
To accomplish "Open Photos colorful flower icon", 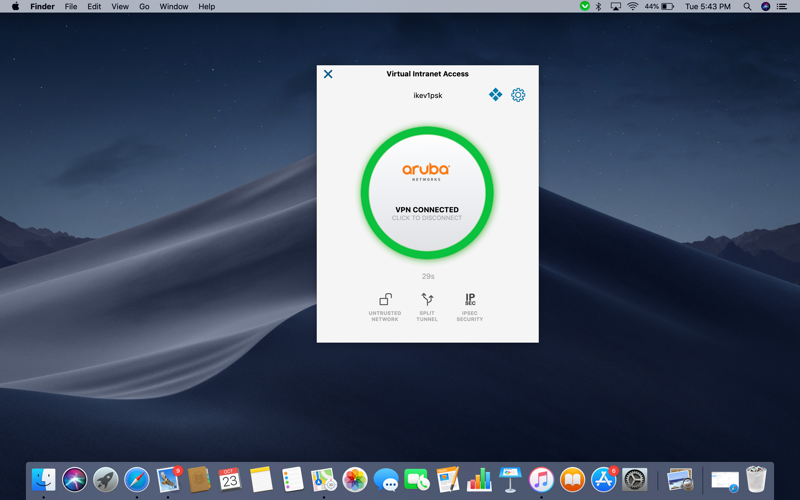I will pos(355,480).
